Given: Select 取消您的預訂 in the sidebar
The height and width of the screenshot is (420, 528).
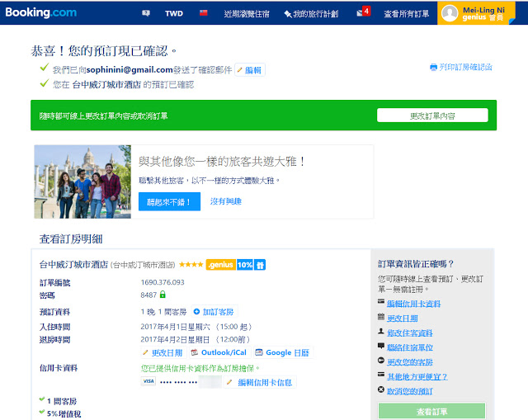Looking at the screenshot, I should (x=409, y=390).
